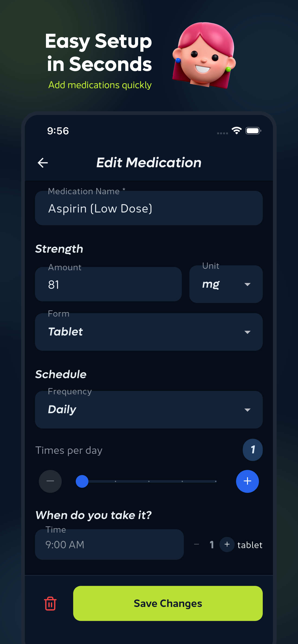Click the times-per-day slider handle
This screenshot has height=644, width=298.
coord(82,481)
